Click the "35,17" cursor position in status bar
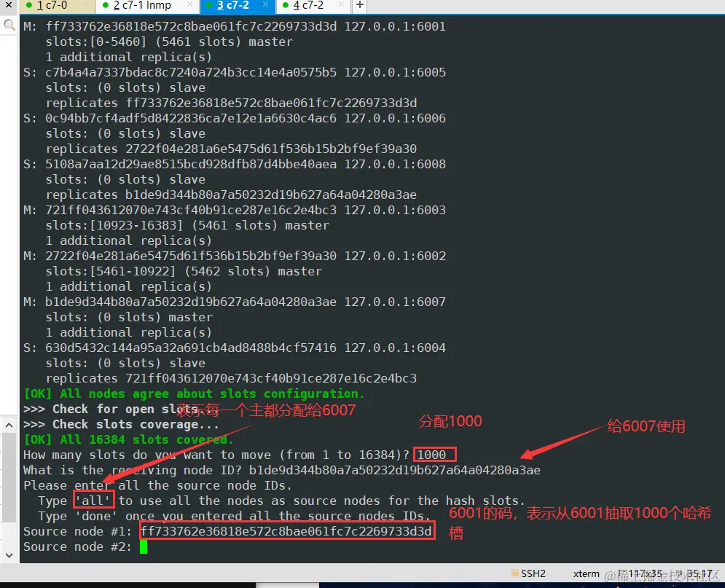This screenshot has height=588, width=725. point(699,573)
